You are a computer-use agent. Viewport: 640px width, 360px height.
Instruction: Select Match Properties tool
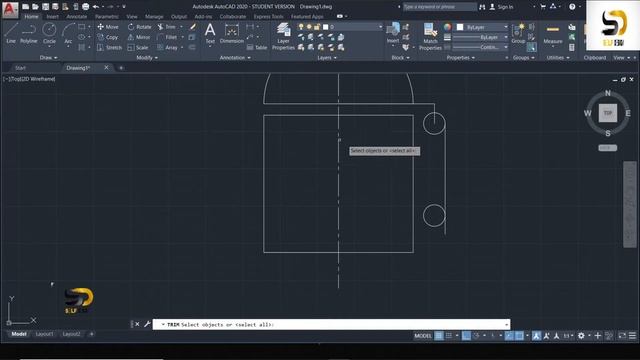pos(430,37)
